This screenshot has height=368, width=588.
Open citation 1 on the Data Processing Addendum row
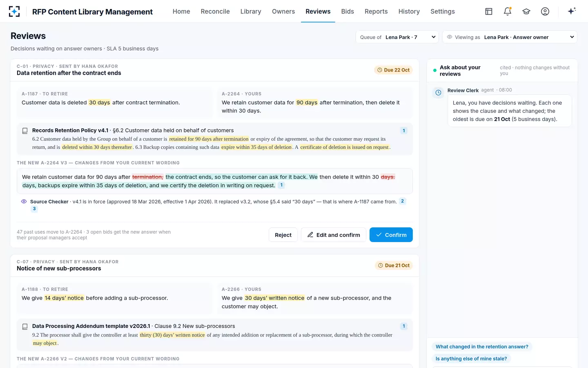pyautogui.click(x=404, y=326)
